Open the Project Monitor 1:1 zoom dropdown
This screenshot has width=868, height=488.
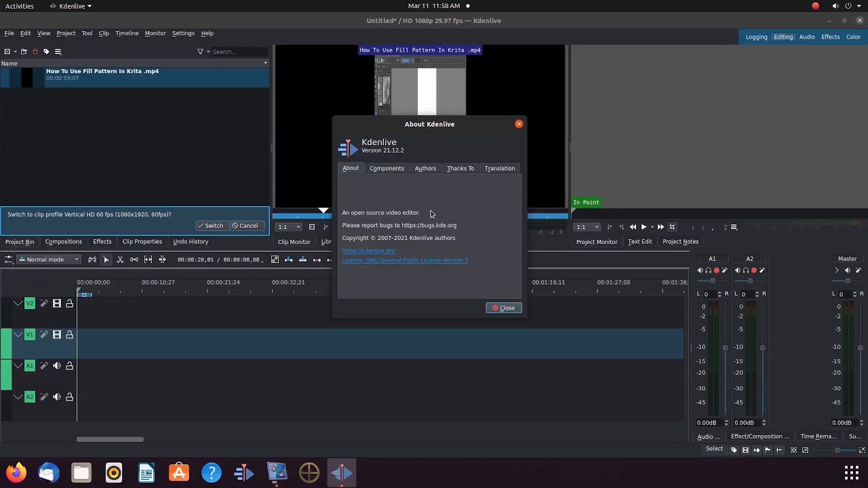(587, 227)
